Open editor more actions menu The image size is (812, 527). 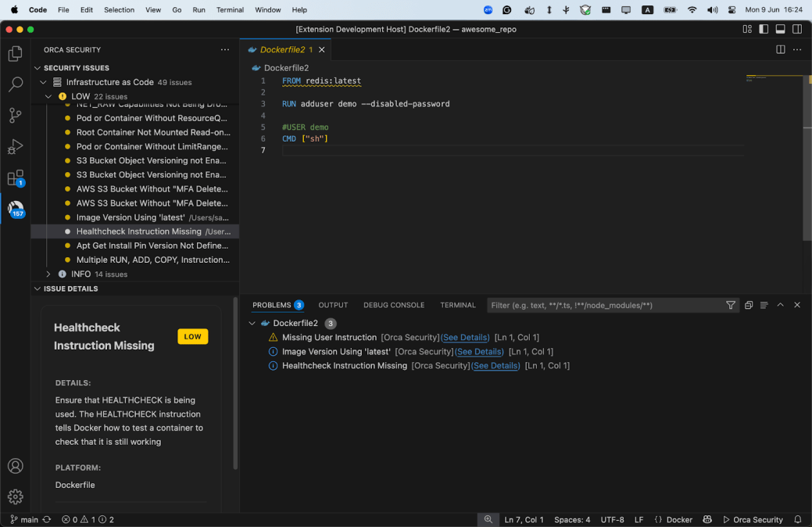(797, 50)
